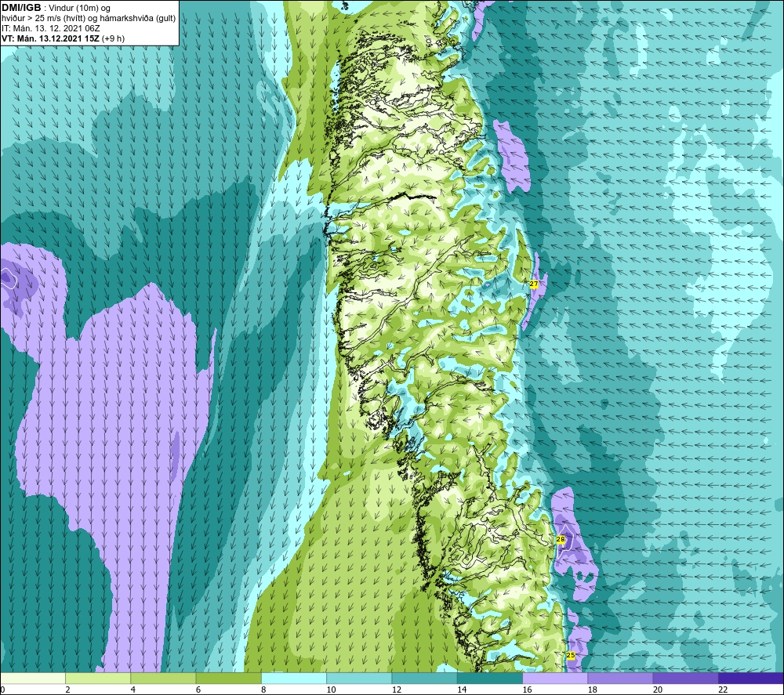This screenshot has height=695, width=784.
Task: Select the 0–2 m/s pale yellow legend swatch
Action: tap(33, 678)
